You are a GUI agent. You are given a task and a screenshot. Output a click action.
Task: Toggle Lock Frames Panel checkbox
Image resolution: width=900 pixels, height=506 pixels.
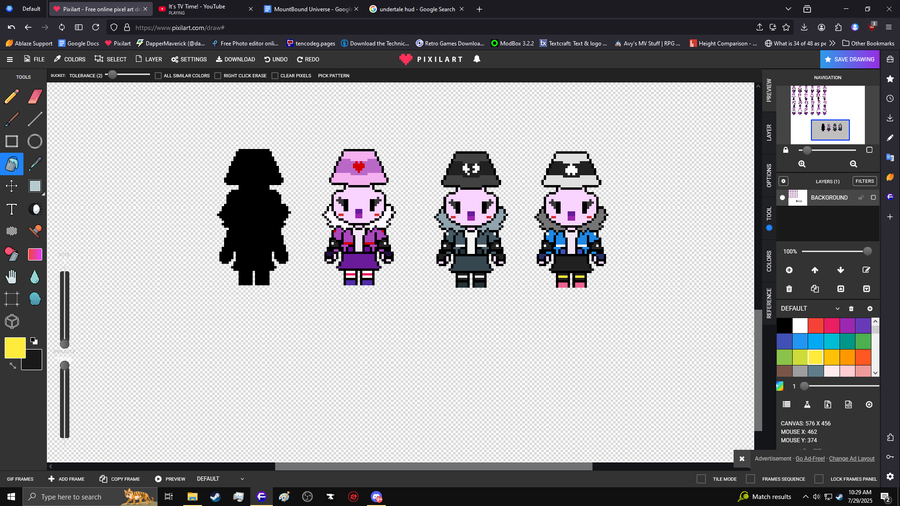click(x=819, y=479)
